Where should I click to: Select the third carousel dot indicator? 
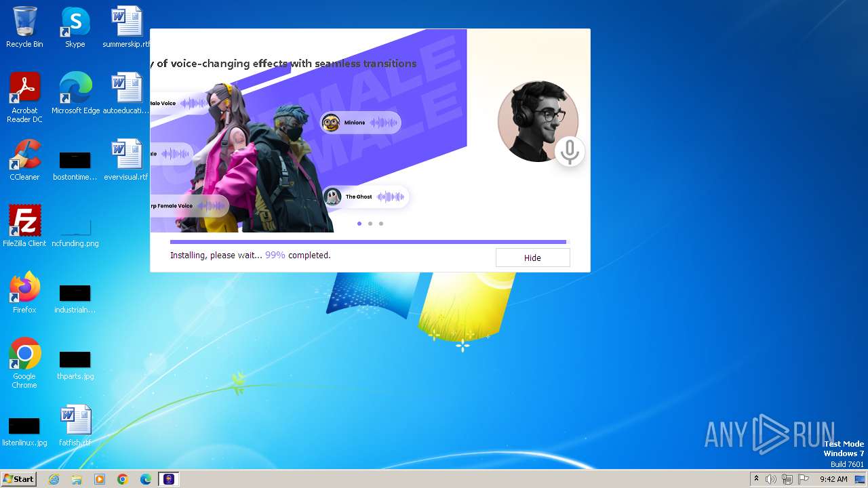click(380, 223)
